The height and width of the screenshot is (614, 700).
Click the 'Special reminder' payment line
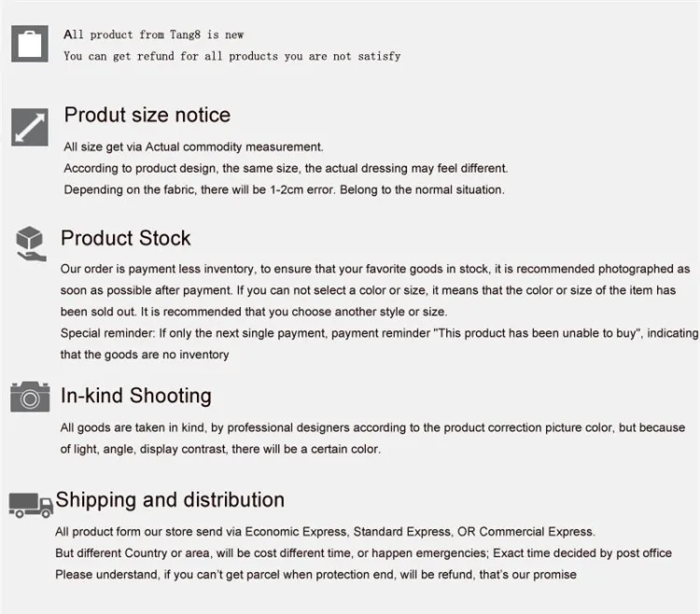(380, 333)
